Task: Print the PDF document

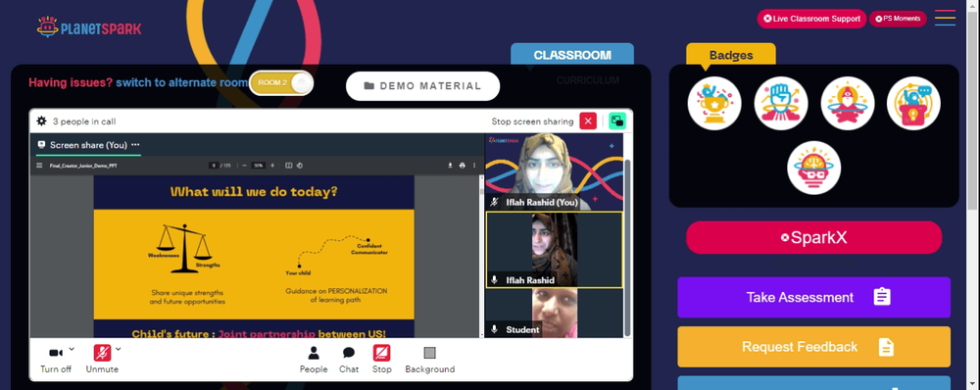Action: pyautogui.click(x=463, y=166)
